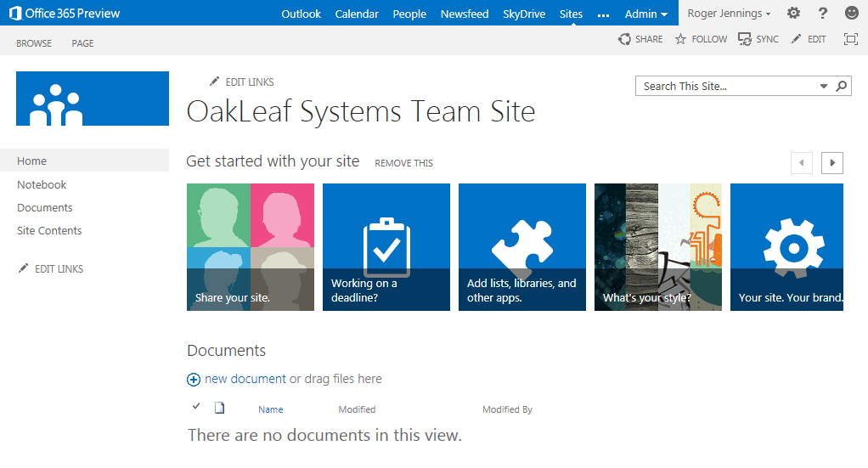Click the new document link
The image size is (868, 468).
tap(245, 379)
